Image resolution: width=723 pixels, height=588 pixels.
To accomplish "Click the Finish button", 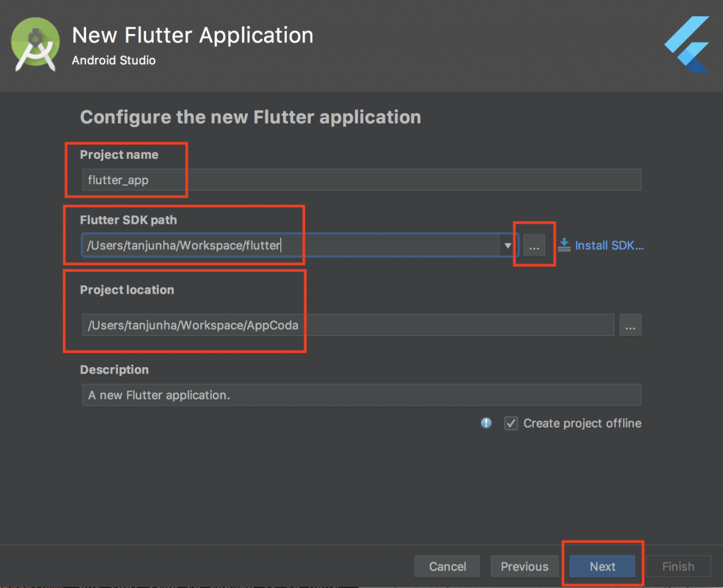I will 678,566.
